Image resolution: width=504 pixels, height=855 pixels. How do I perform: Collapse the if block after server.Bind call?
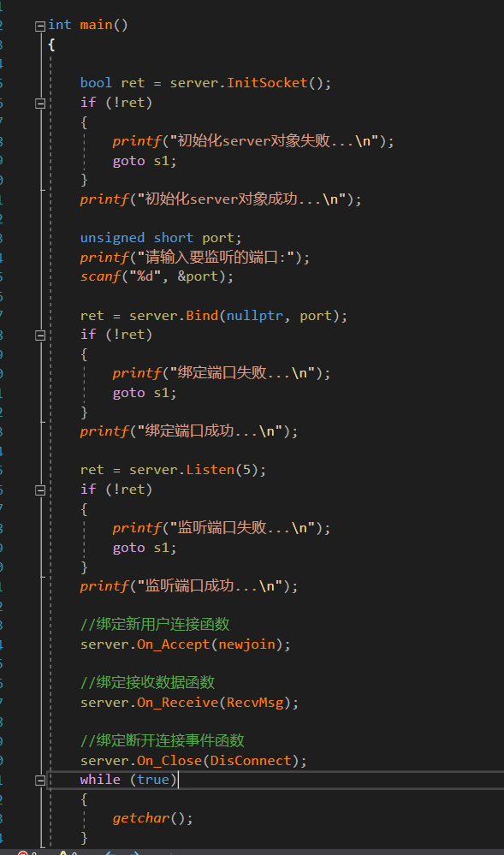40,335
